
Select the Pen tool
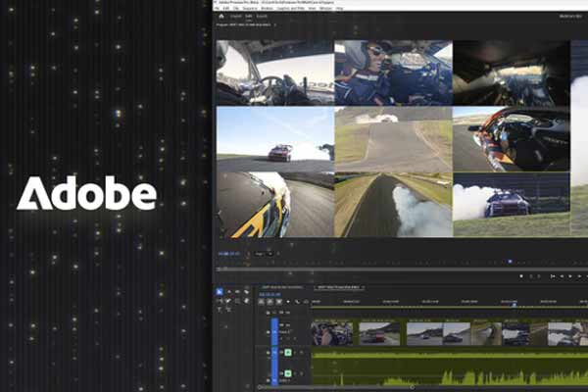point(228,301)
